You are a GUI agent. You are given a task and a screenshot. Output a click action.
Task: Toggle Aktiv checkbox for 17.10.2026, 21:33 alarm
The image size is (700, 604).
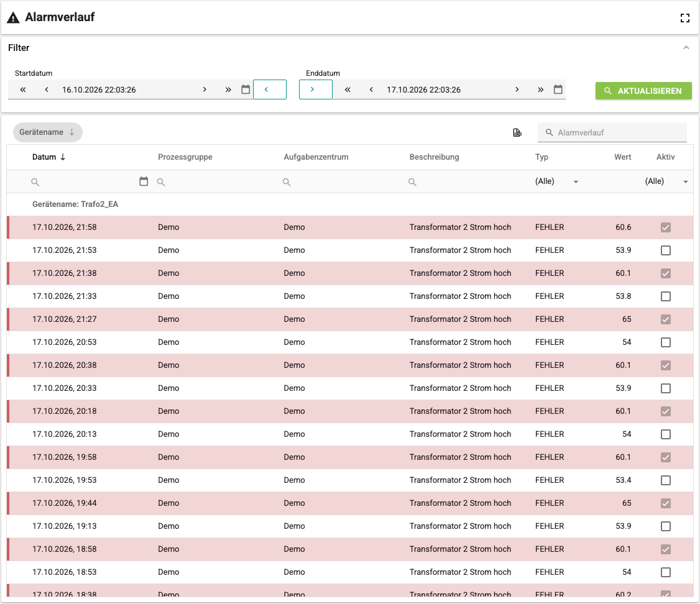click(666, 296)
